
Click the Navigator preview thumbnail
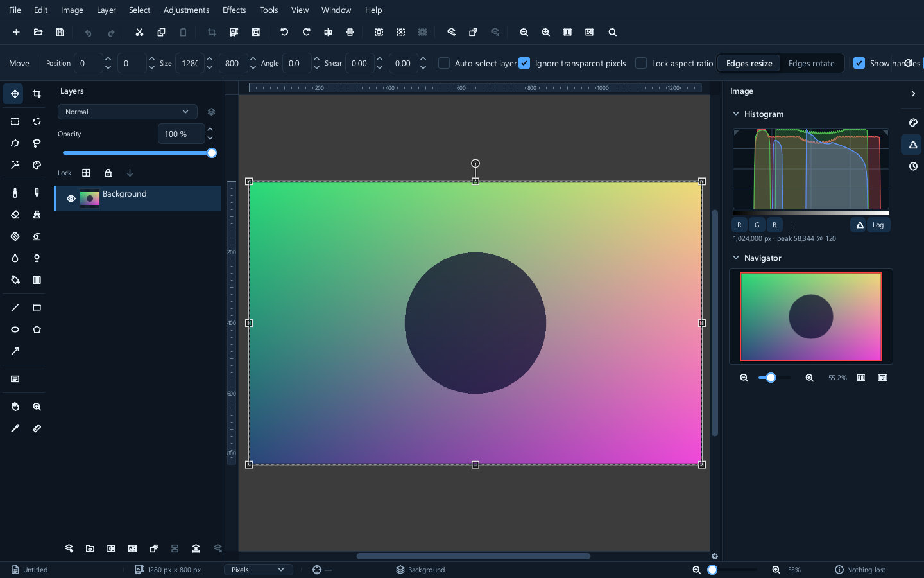[x=811, y=317]
